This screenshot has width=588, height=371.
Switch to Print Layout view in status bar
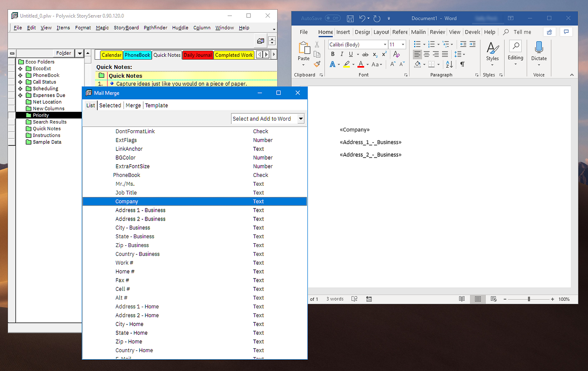click(x=478, y=299)
